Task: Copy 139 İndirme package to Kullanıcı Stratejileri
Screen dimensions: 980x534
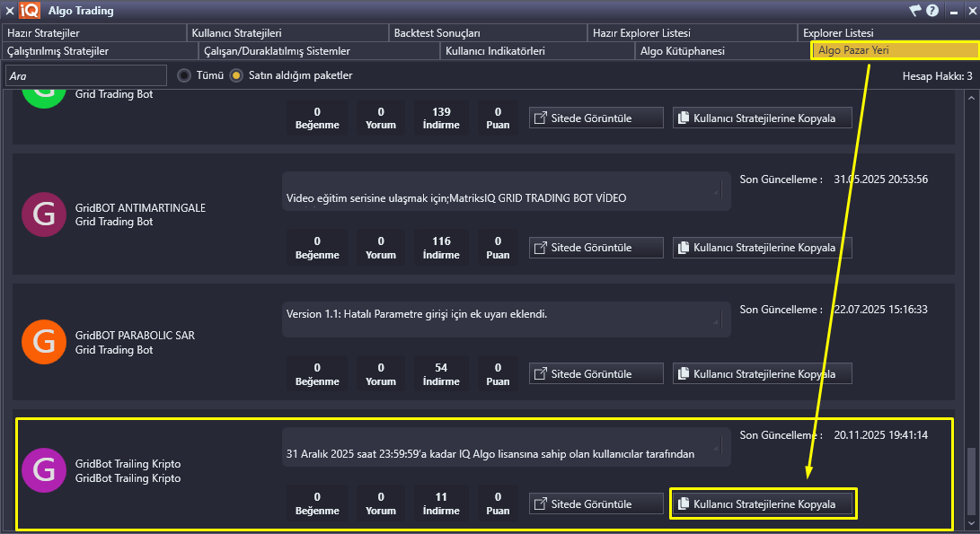Action: (763, 118)
